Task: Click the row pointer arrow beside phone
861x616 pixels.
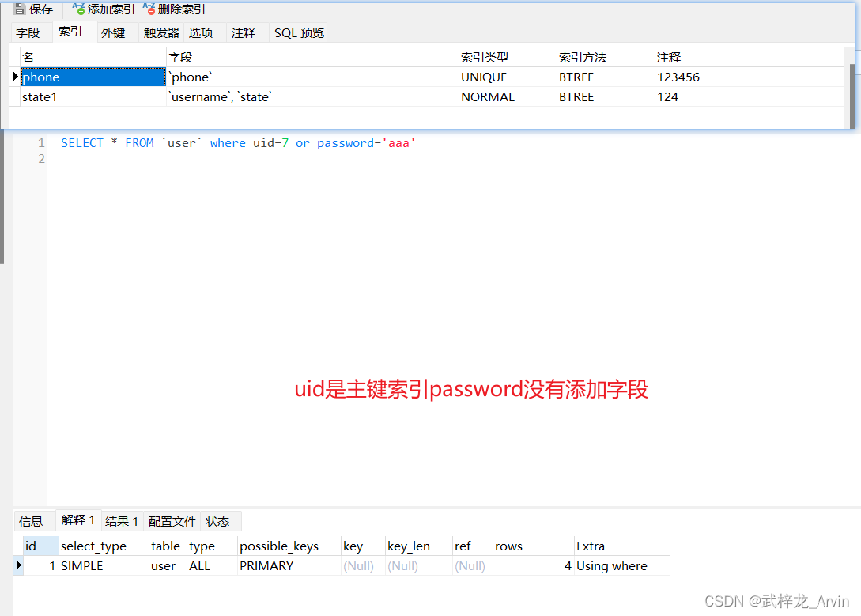Action: 15,77
